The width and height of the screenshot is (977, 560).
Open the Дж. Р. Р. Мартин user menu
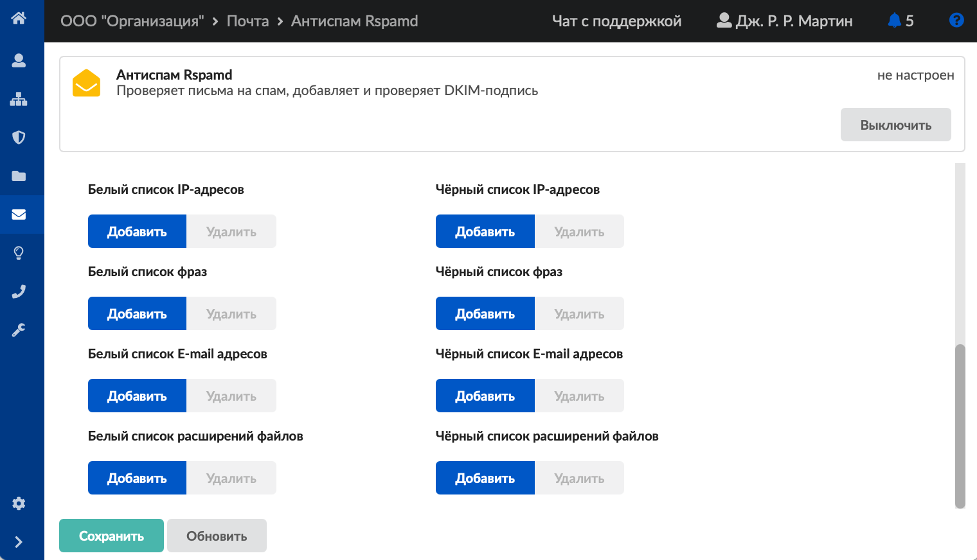click(x=785, y=21)
